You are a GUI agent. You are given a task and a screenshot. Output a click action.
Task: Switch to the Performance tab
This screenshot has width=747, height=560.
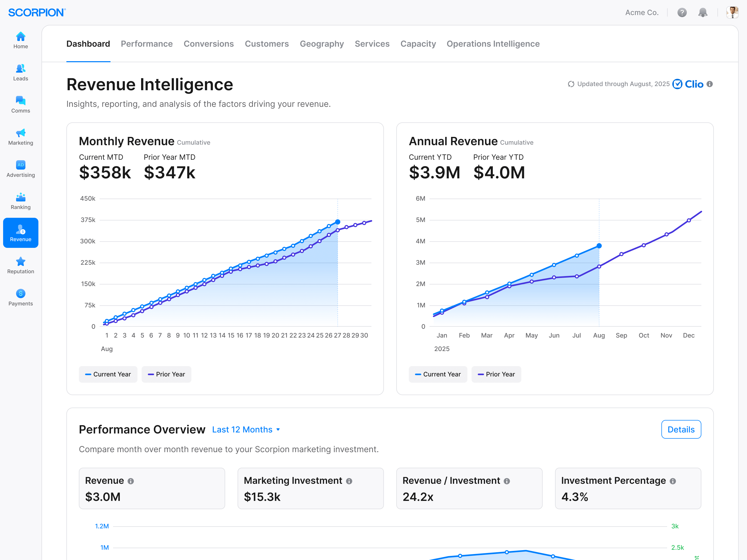147,44
